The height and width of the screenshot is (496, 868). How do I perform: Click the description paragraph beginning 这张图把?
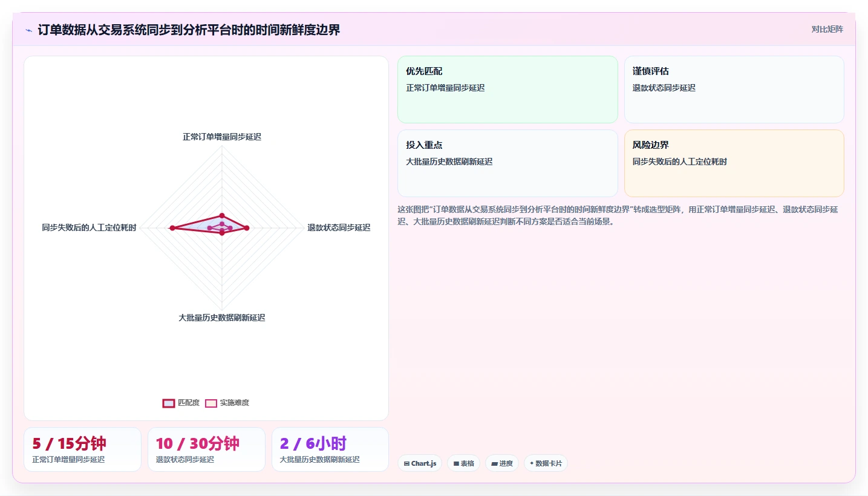618,215
